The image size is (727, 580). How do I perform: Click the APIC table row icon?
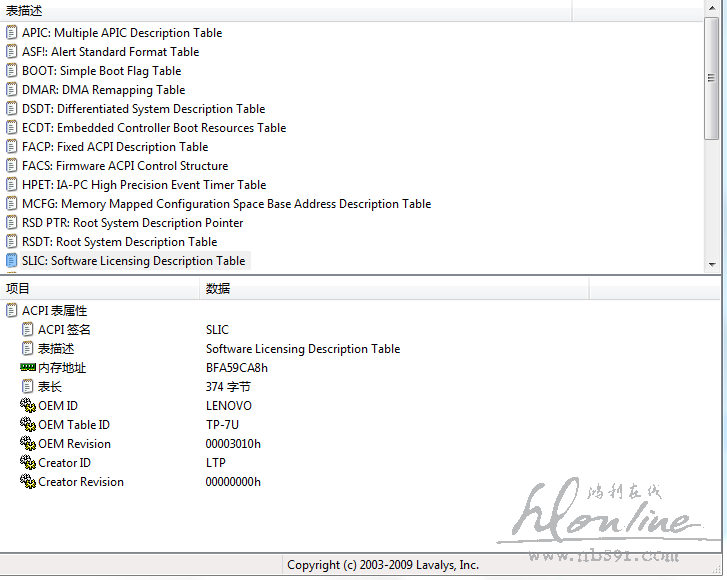pos(12,33)
